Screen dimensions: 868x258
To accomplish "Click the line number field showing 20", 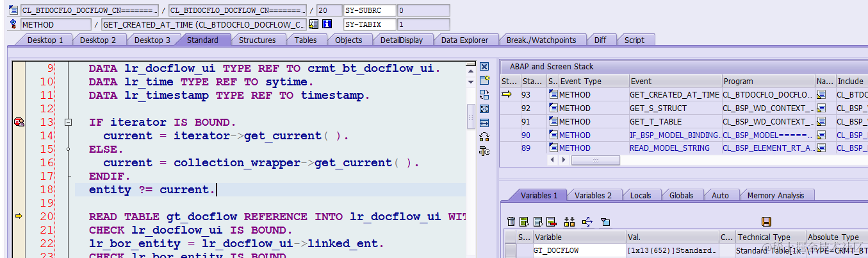I will (x=329, y=11).
